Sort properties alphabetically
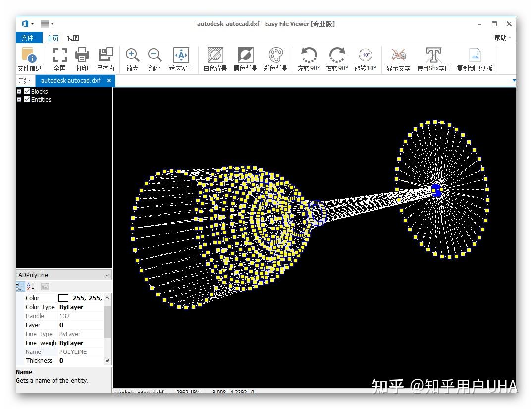 point(31,287)
